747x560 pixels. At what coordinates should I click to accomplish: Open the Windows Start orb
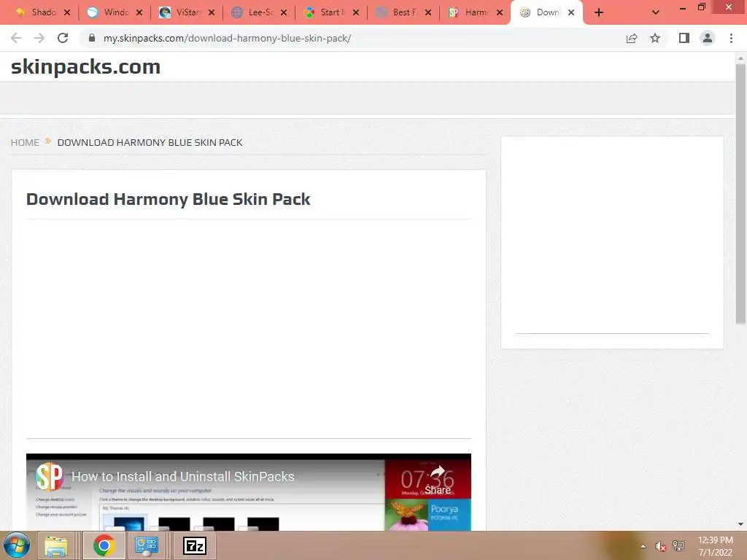[x=17, y=545]
